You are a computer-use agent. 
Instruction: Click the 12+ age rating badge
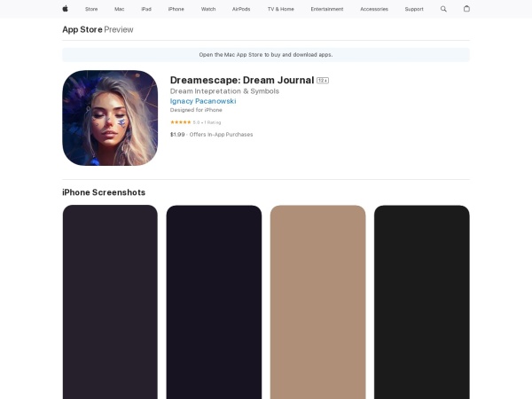(323, 81)
